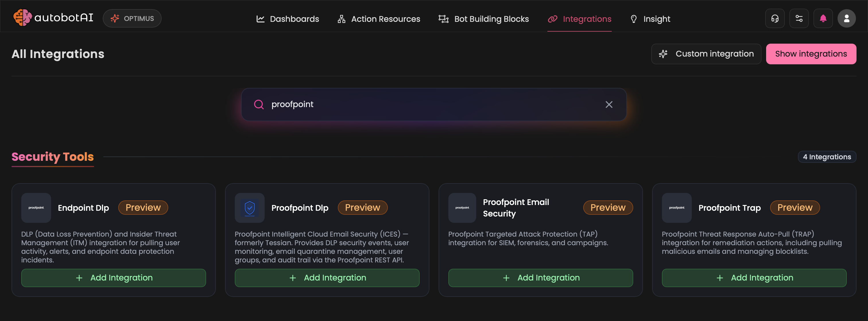868x321 pixels.
Task: Click the Proofpoint Email Security logo
Action: click(462, 208)
